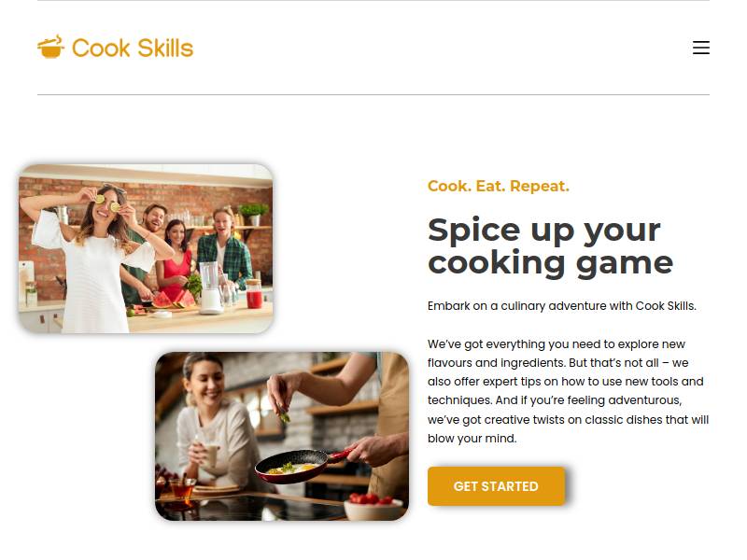The width and height of the screenshot is (747, 560).
Task: Click the potted plant on the kitchen shelf
Action: [x=254, y=214]
